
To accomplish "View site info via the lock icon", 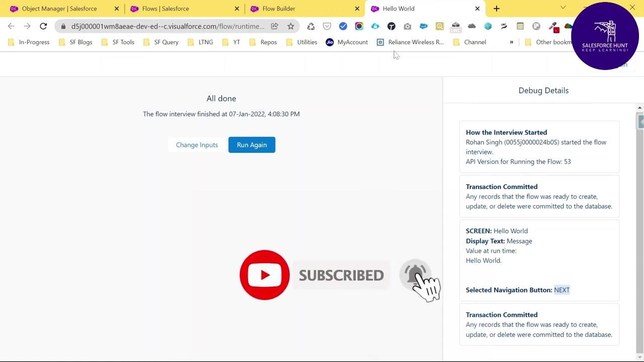I will click(63, 26).
